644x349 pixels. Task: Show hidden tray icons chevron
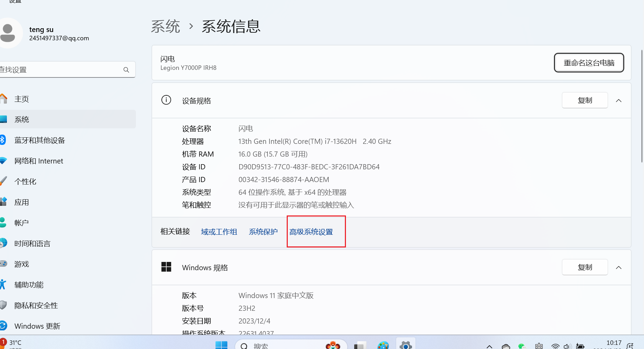(x=489, y=346)
